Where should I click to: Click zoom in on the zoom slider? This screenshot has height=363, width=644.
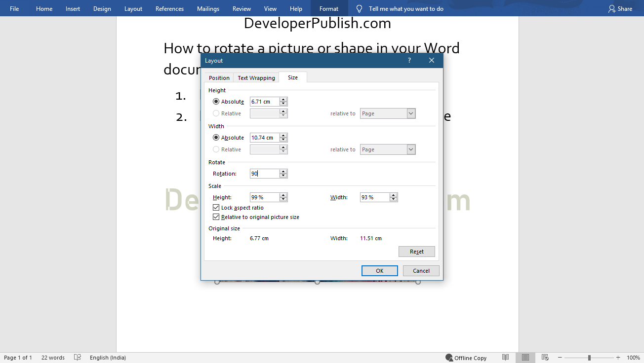[617, 357]
